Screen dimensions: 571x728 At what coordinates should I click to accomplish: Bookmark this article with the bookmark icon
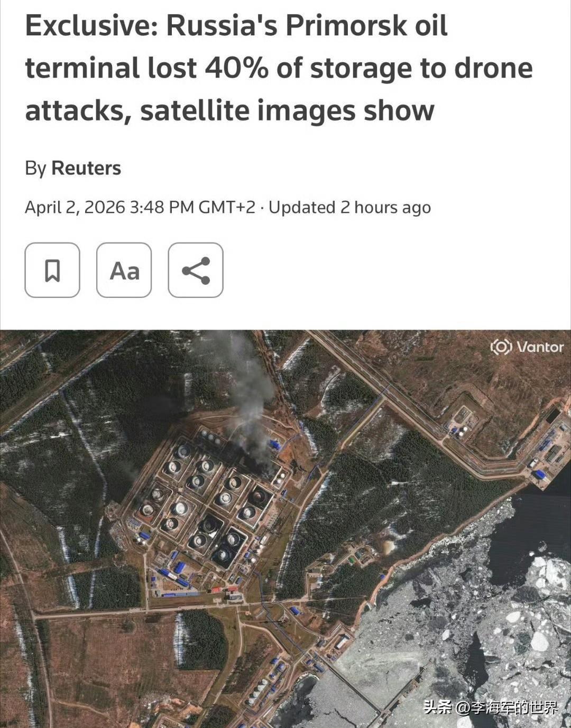coord(52,270)
